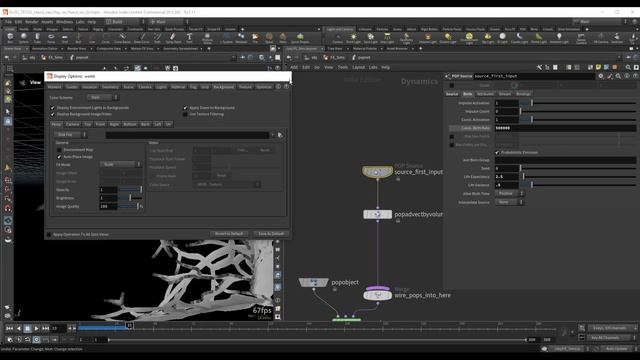Click the network editor find icon
The width and height of the screenshot is (640, 360).
pos(628,67)
